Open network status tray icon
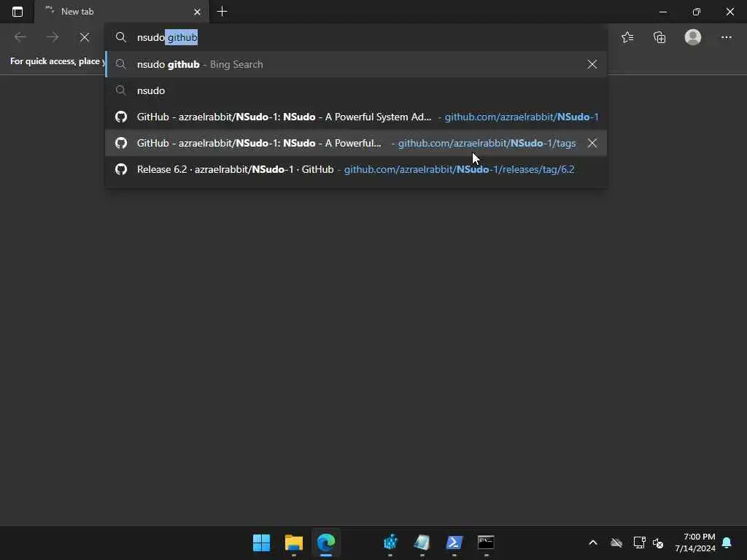 coord(639,542)
